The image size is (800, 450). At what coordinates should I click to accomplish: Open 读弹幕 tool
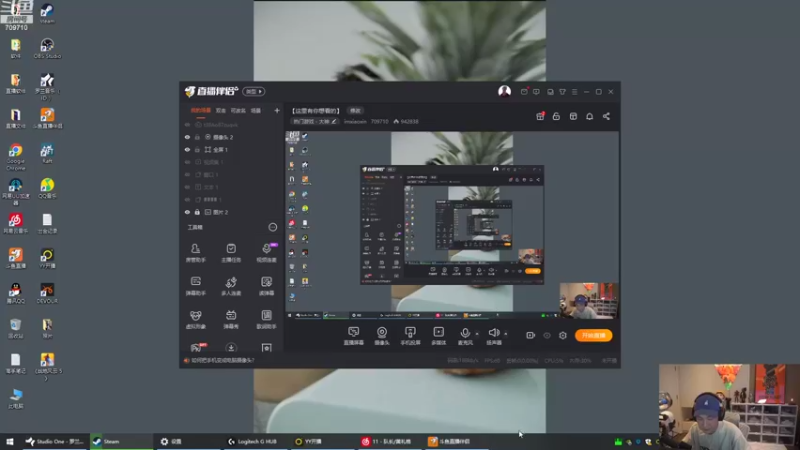[266, 286]
